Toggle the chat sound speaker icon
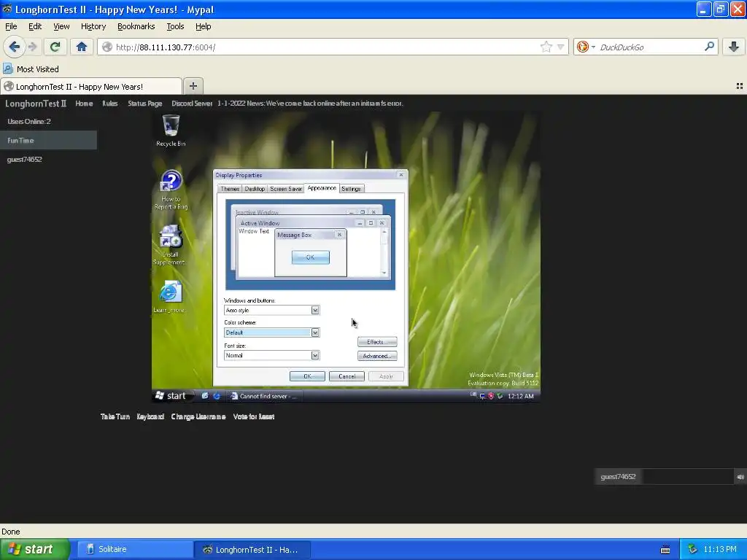The image size is (747, 560). point(740,477)
